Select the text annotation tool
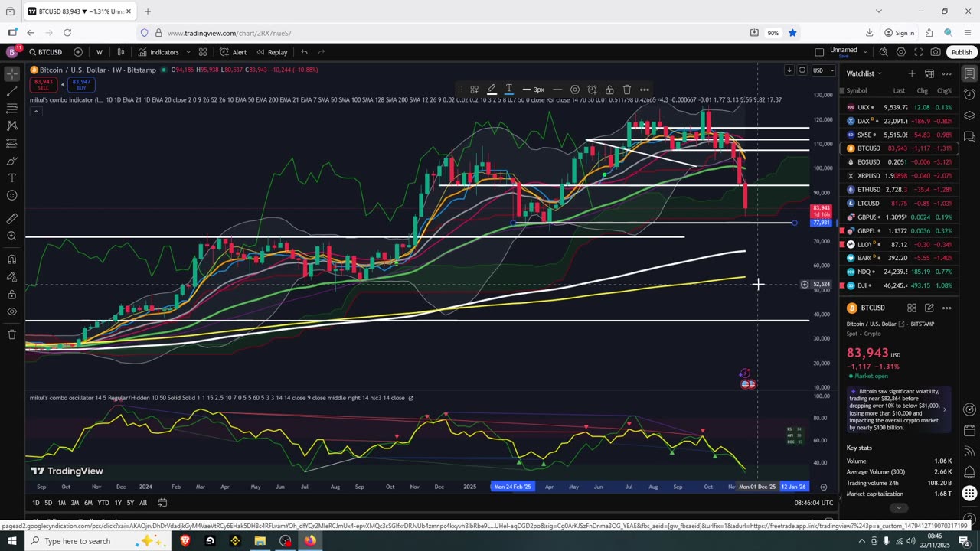This screenshot has width=980, height=551. pyautogui.click(x=11, y=178)
